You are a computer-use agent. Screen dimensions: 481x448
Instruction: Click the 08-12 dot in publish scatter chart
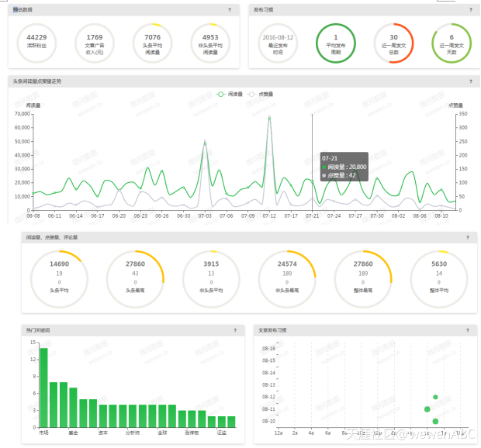point(435,397)
